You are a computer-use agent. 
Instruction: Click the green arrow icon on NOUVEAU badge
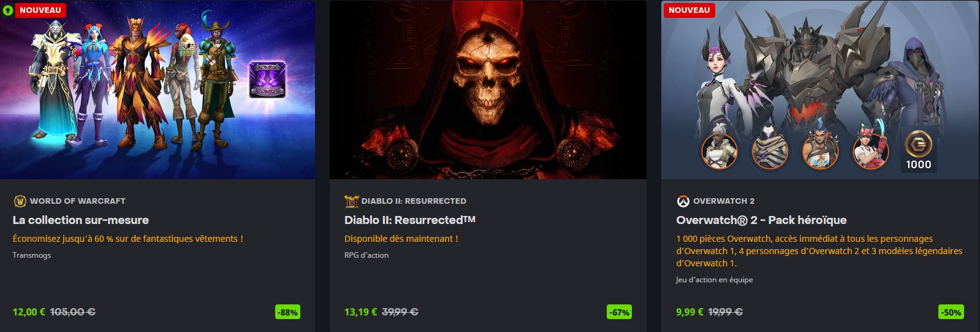coord(8,10)
